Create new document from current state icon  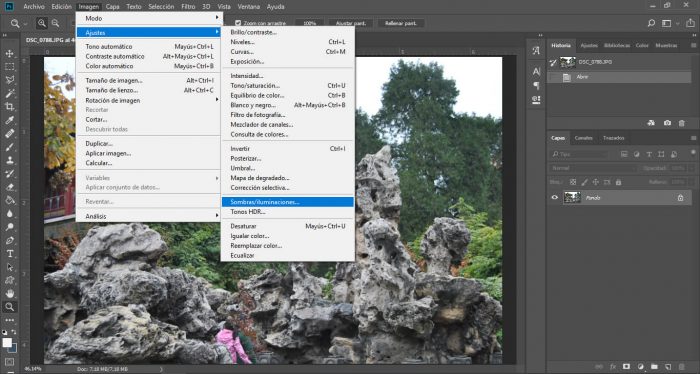coord(651,123)
